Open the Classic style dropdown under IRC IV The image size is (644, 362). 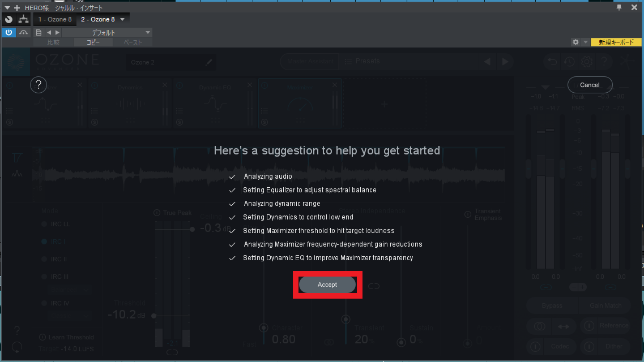70,316
